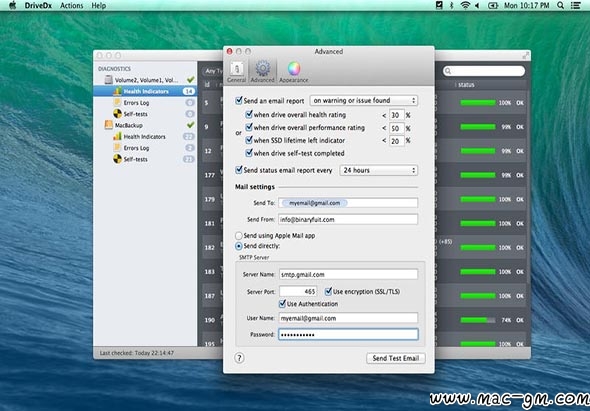Switch to the Advanced preferences tab
The width and height of the screenshot is (590, 411).
click(x=262, y=72)
